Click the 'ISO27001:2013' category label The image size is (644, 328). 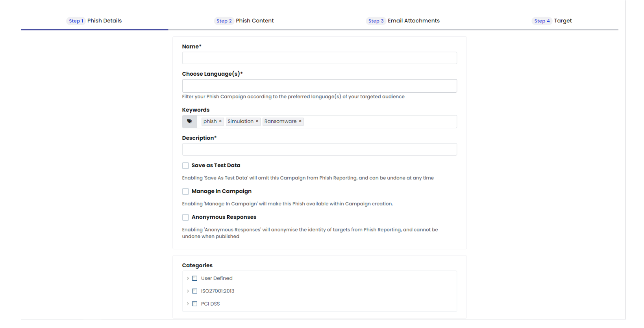point(217,291)
